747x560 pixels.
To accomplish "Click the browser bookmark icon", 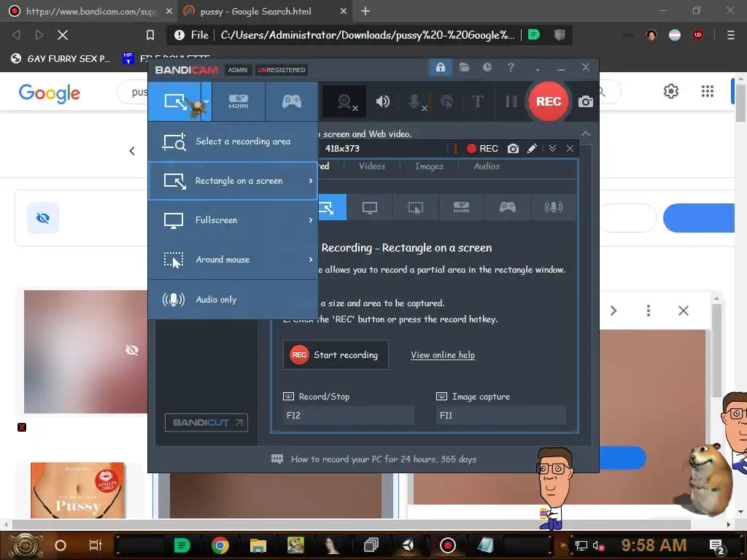I will [x=150, y=35].
